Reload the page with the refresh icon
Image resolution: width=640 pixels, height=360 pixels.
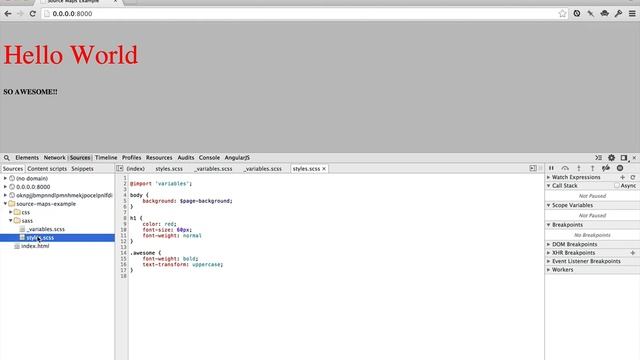coord(33,13)
